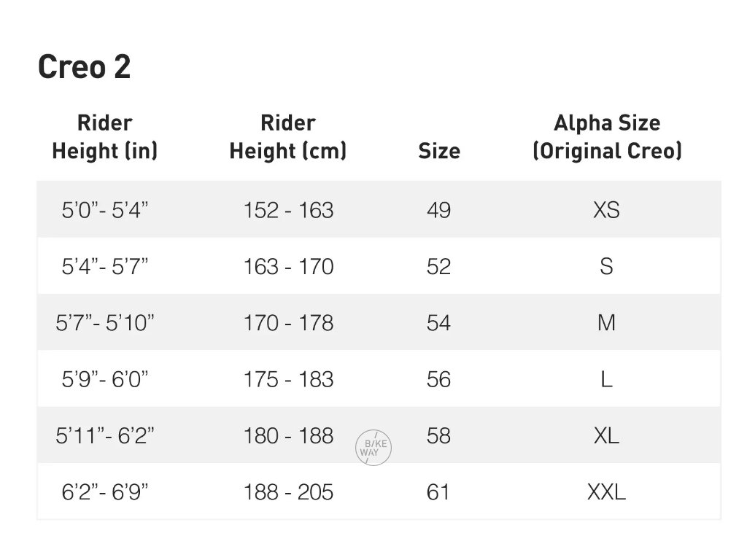This screenshot has width=747, height=560.
Task: Click the BIKE WAY watermark logo
Action: (374, 447)
